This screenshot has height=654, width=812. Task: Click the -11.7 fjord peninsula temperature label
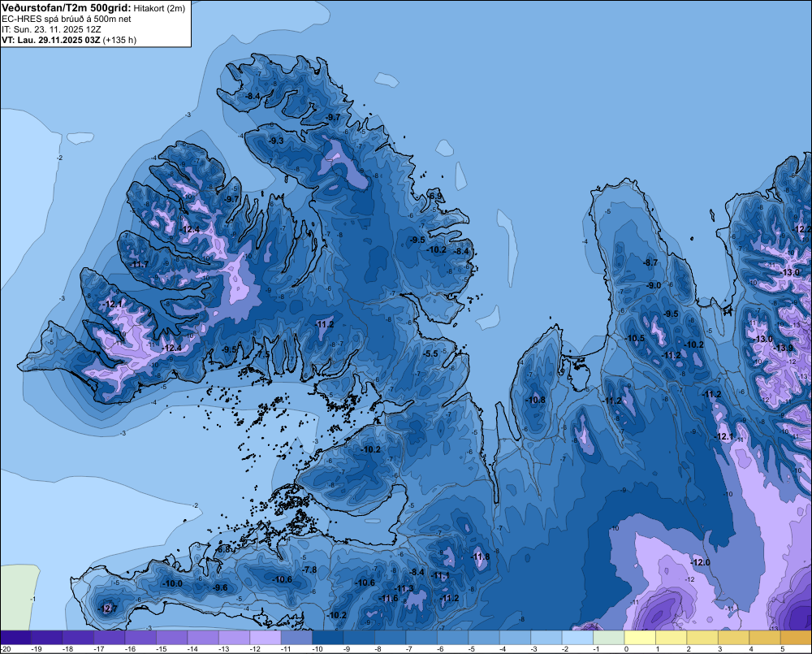point(140,264)
